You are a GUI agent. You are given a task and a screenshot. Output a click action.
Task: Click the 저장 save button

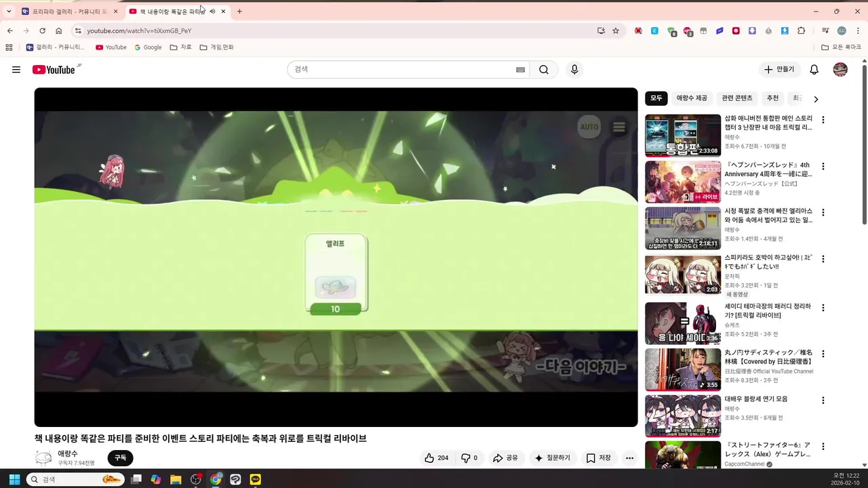[x=599, y=458]
